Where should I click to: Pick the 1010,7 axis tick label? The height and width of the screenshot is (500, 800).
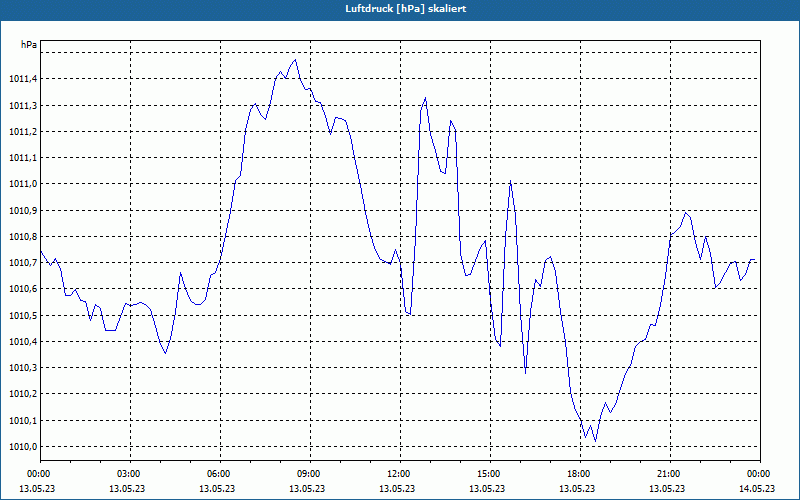22,263
